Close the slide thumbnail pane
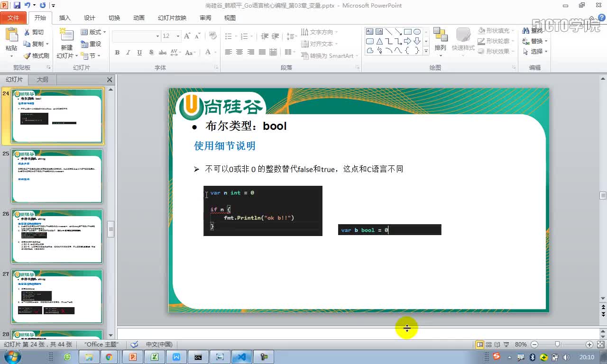The width and height of the screenshot is (607, 364). click(110, 80)
